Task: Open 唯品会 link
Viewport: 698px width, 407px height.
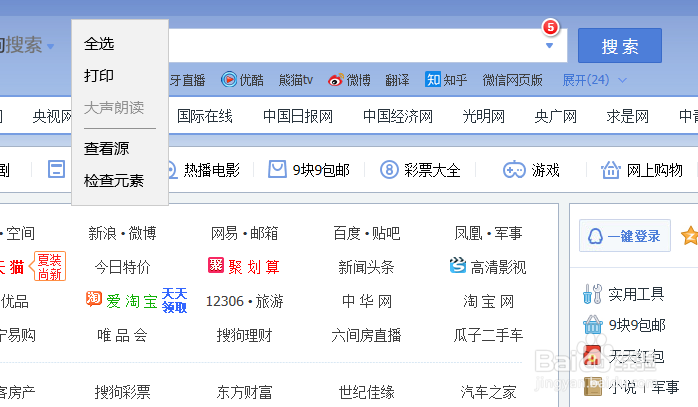Action: click(x=122, y=335)
